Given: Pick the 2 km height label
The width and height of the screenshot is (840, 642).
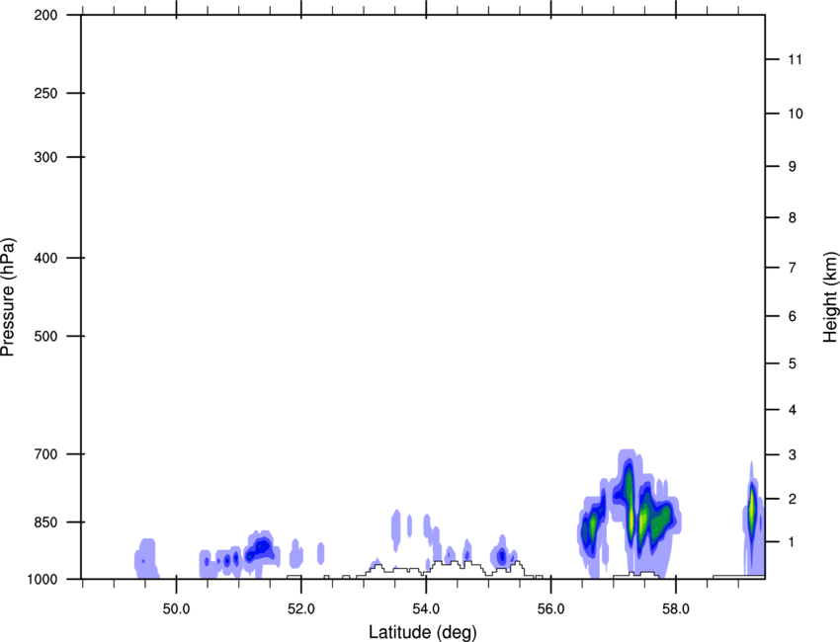Looking at the screenshot, I should pyautogui.click(x=793, y=499).
